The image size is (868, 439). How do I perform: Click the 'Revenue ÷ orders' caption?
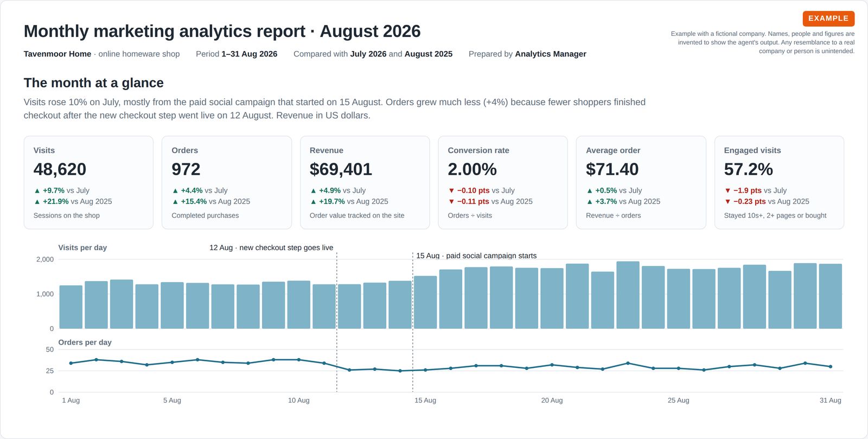[613, 215]
